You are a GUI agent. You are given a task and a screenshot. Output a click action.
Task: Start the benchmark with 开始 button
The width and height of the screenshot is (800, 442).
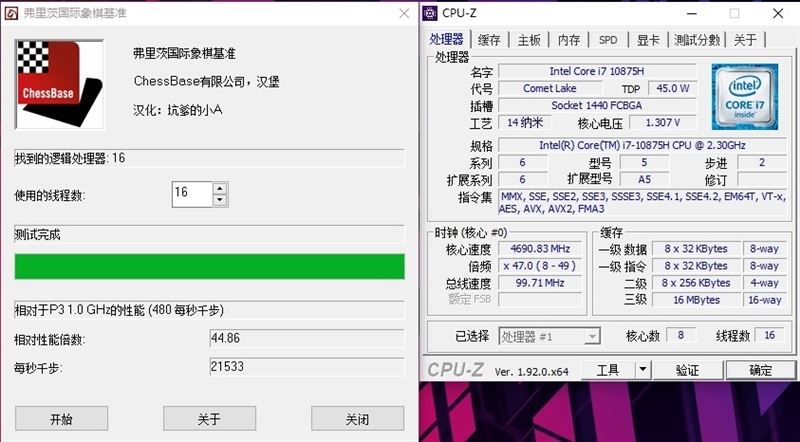(x=61, y=419)
